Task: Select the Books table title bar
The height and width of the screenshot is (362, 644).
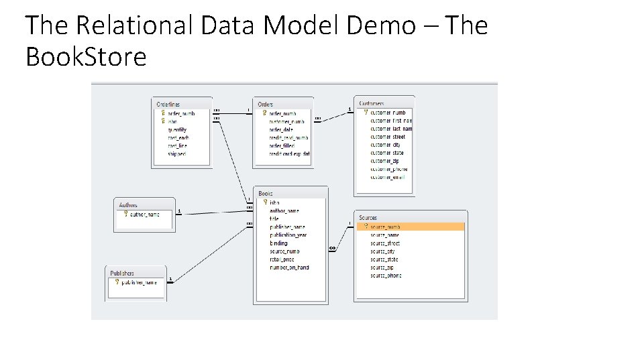Action: pos(290,193)
